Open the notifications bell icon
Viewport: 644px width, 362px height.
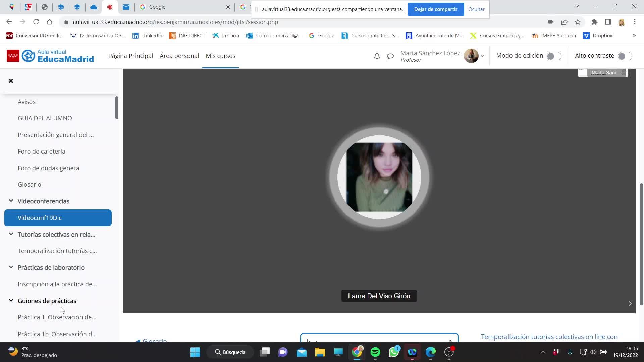point(377,56)
